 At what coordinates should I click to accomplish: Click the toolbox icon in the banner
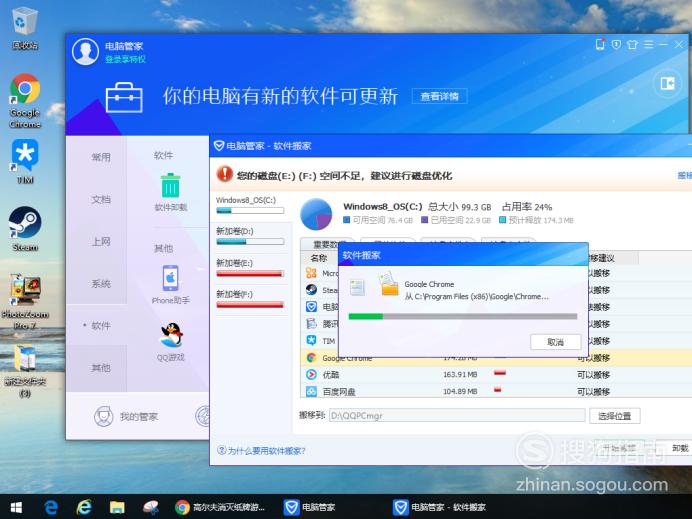pos(124,97)
